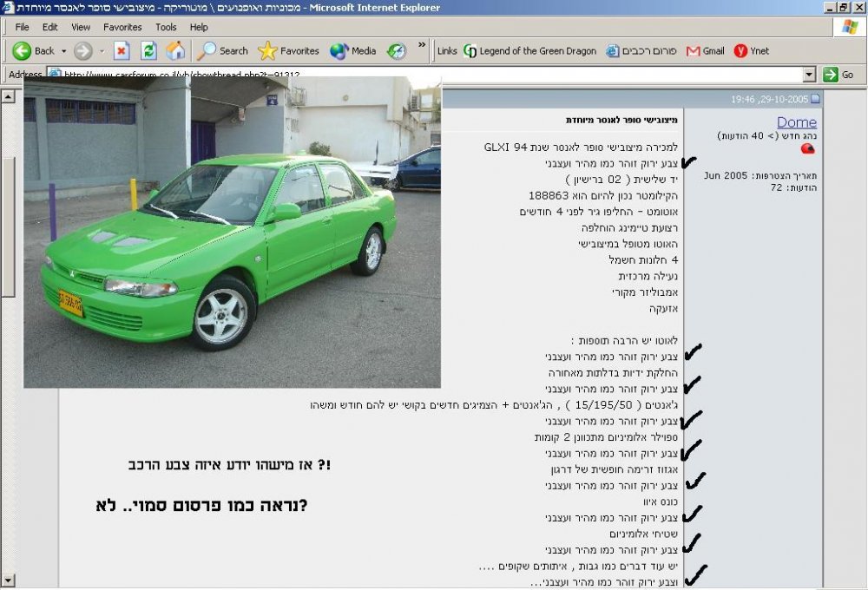Open the Dome user profile link
This screenshot has height=590, width=868.
pyautogui.click(x=797, y=122)
